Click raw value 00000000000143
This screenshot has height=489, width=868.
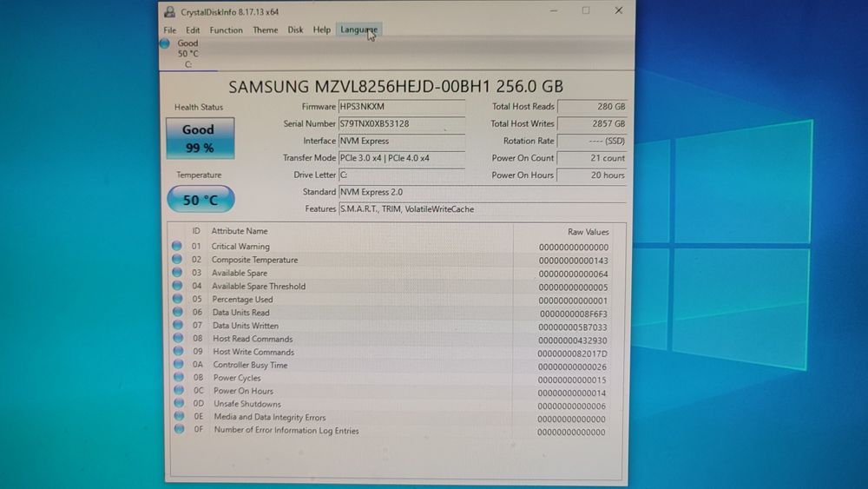573,261
